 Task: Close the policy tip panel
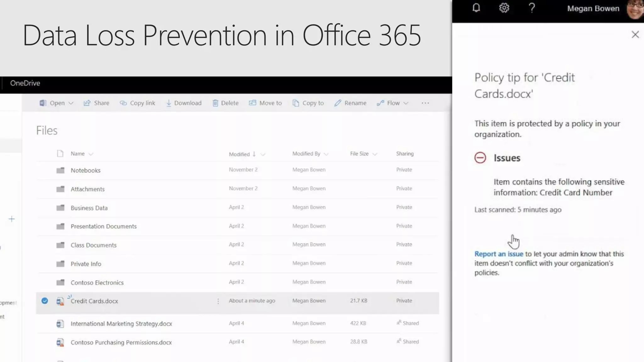point(635,35)
